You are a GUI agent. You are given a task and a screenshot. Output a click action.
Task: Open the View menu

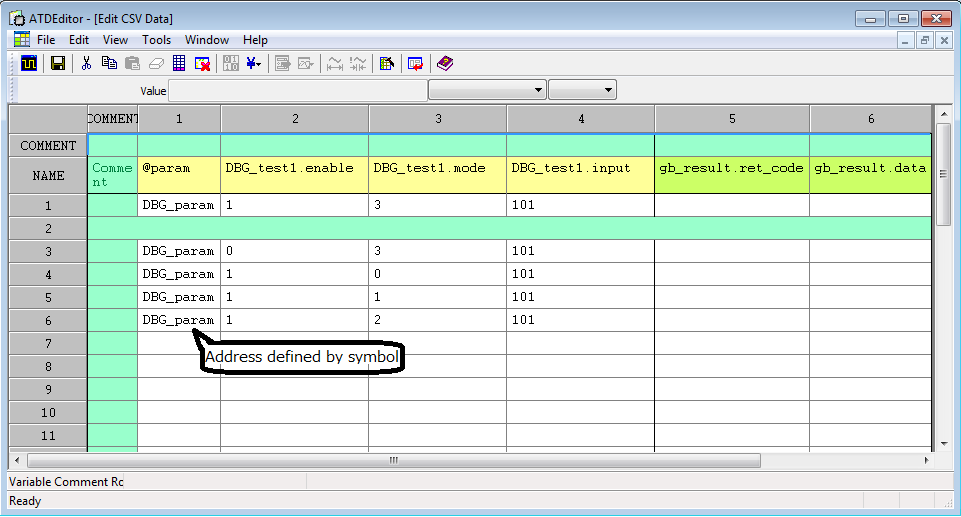tap(115, 40)
